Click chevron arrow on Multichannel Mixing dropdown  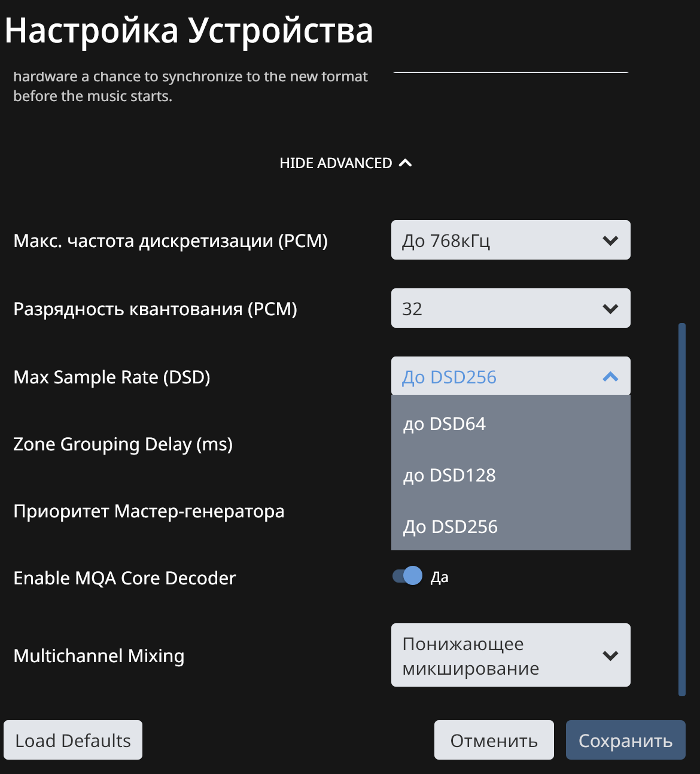610,656
